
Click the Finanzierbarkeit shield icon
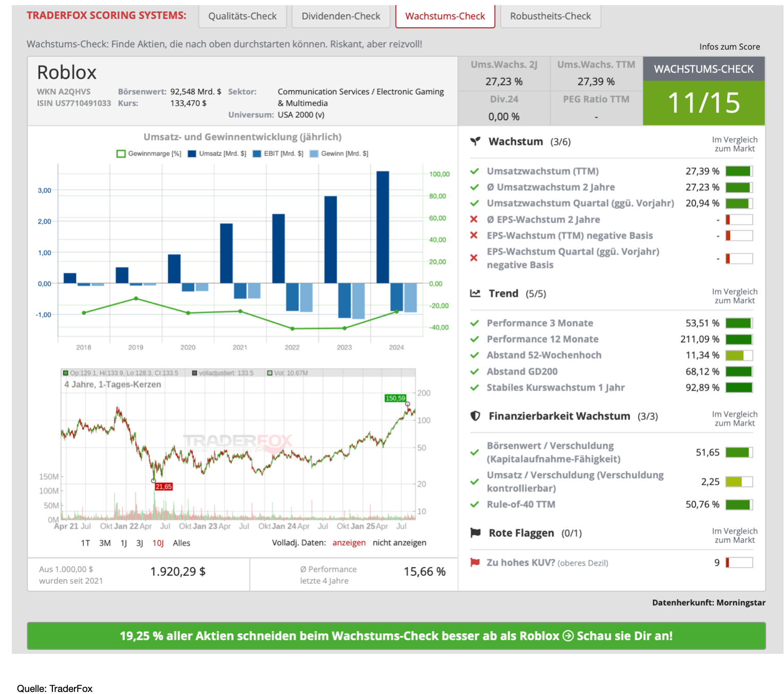[476, 415]
